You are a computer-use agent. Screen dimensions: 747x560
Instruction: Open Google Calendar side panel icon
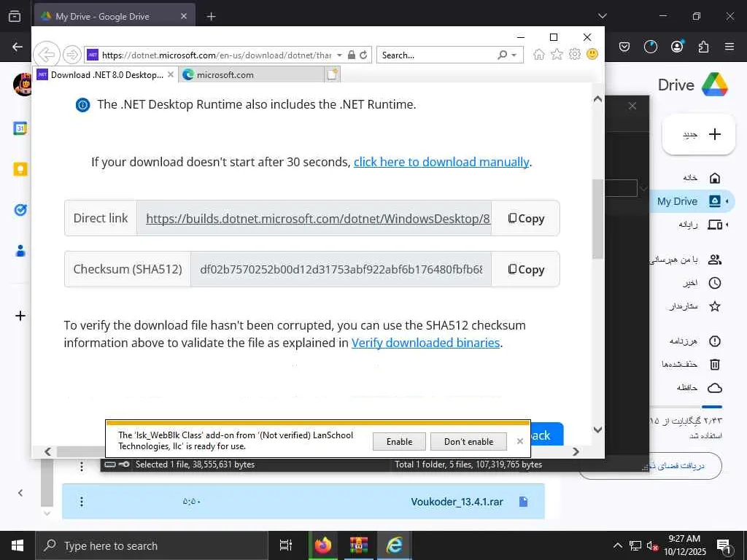[x=20, y=128]
